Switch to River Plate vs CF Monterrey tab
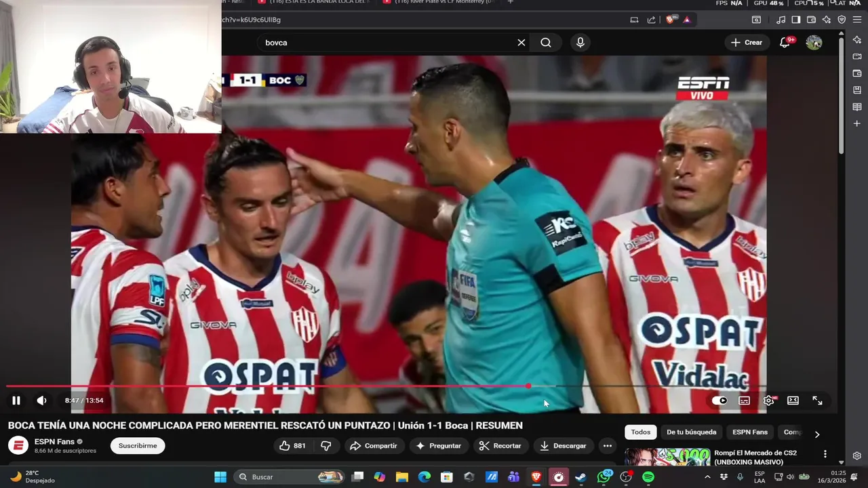 (x=439, y=2)
